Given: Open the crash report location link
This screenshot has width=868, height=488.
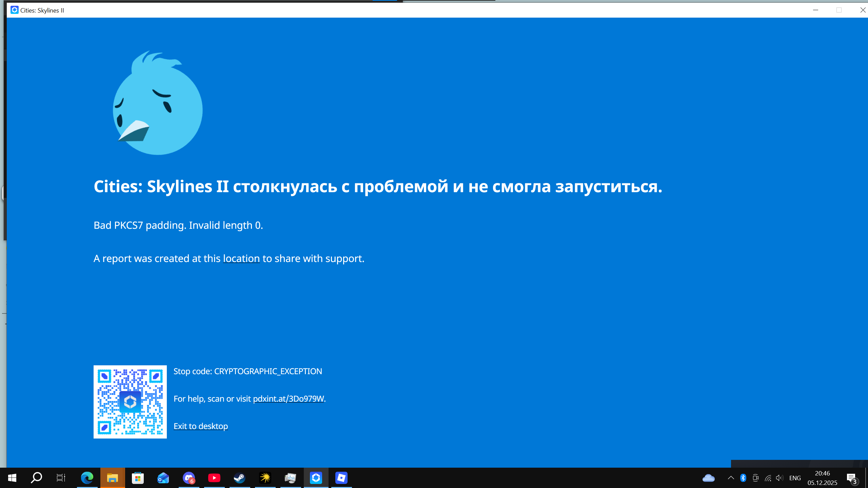Looking at the screenshot, I should [x=241, y=259].
